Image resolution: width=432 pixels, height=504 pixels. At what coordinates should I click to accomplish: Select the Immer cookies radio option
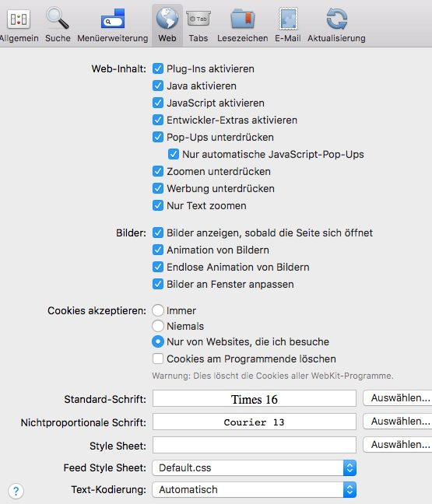158,310
